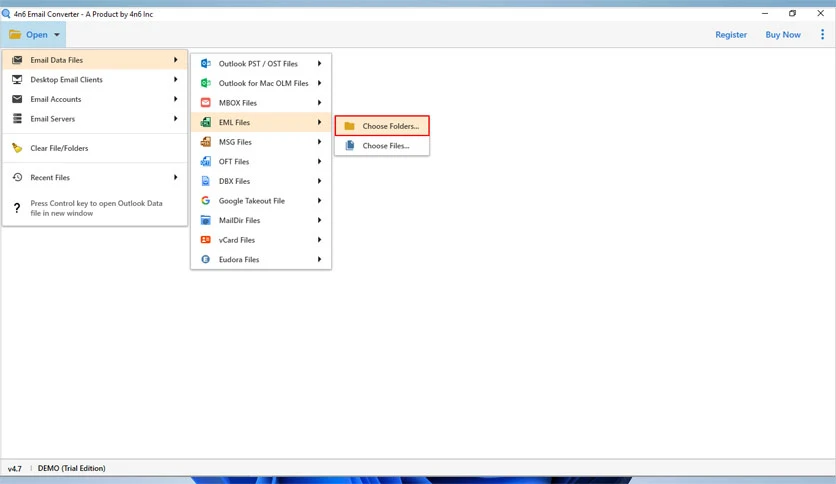Expand the Google Takeout File submenu arrow

(x=319, y=200)
